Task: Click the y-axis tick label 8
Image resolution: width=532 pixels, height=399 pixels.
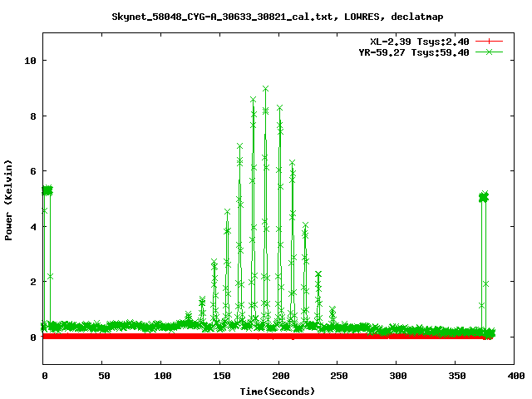Action: coord(33,116)
